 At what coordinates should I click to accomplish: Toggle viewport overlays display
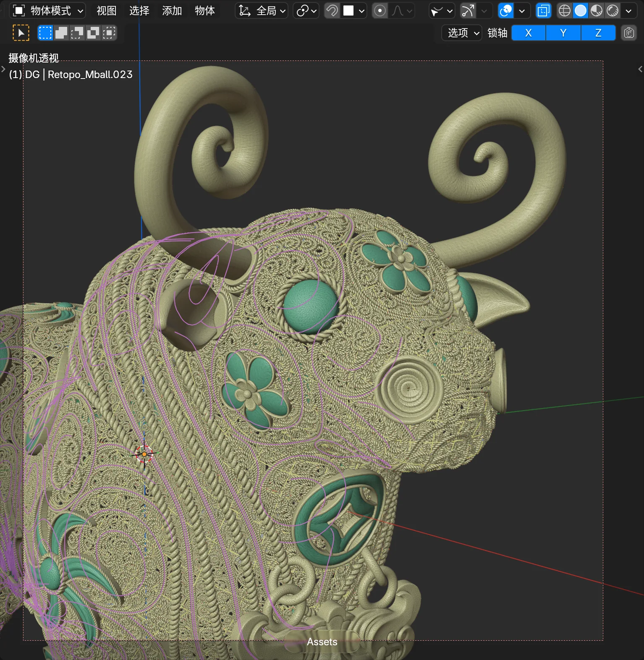coord(506,10)
